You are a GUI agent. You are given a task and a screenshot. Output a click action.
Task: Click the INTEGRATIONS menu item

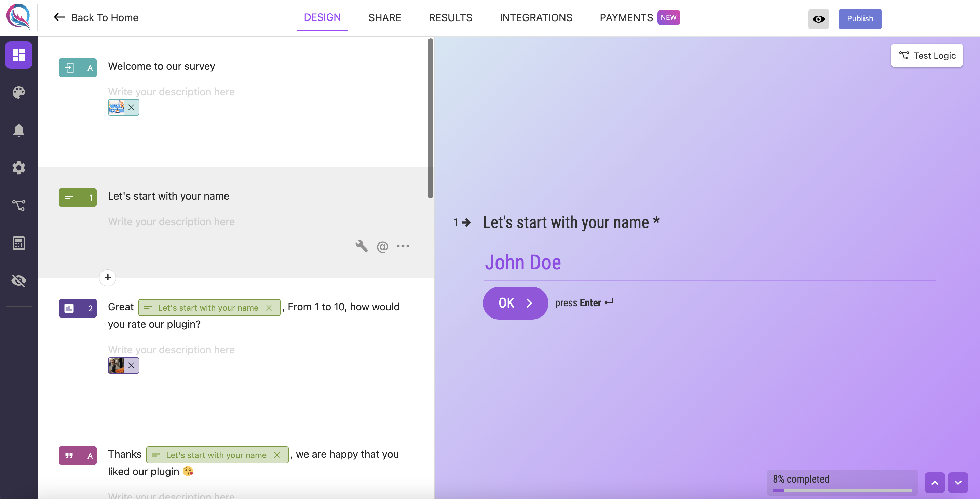536,18
